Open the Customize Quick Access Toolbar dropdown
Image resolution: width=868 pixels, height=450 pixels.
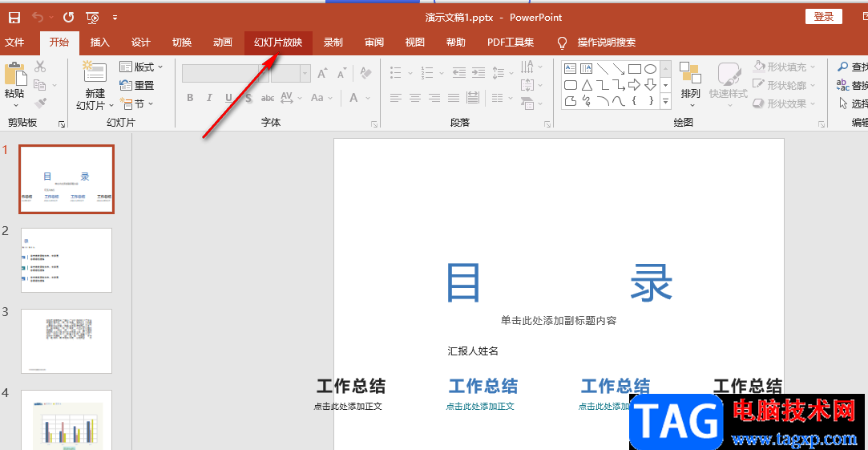(115, 18)
